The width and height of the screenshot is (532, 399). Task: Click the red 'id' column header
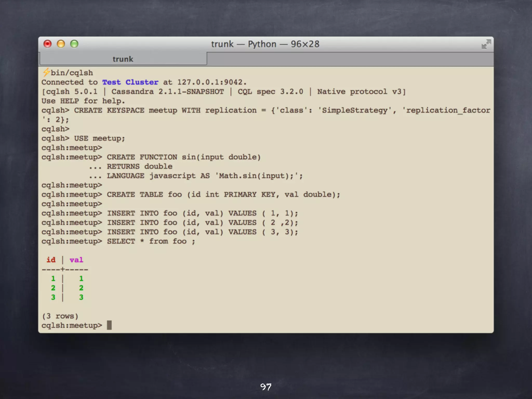[51, 260]
